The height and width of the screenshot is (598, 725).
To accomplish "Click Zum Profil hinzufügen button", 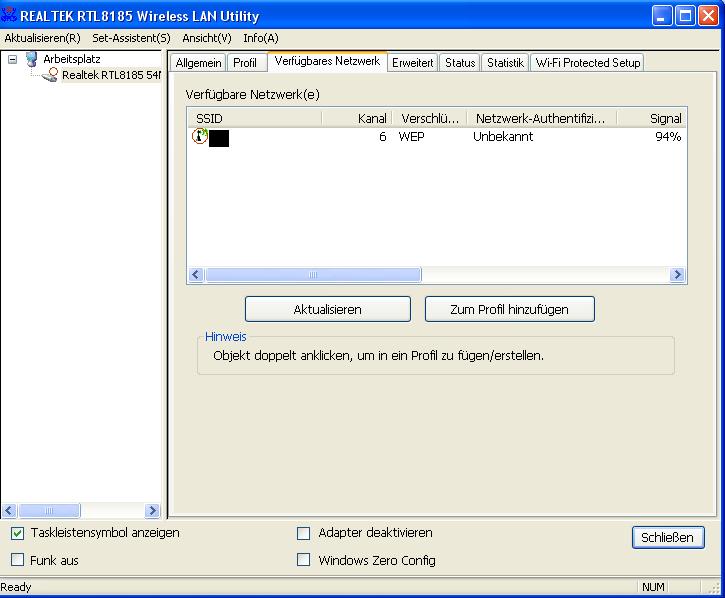I will point(509,309).
